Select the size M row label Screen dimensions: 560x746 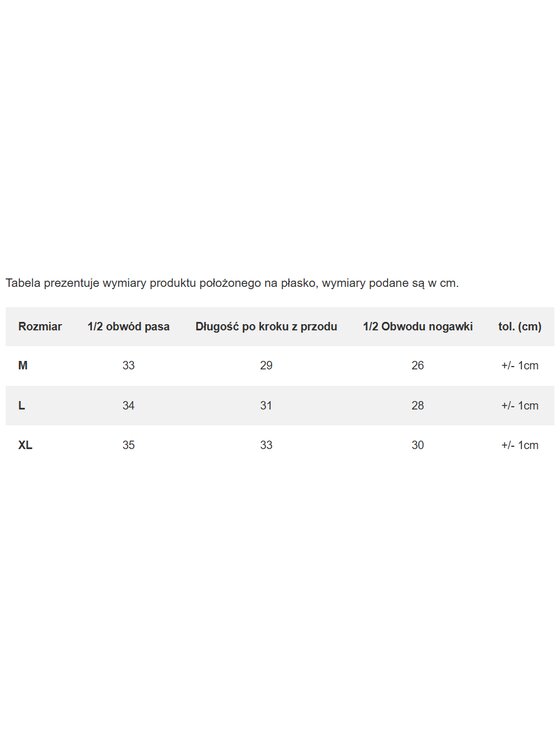(23, 365)
